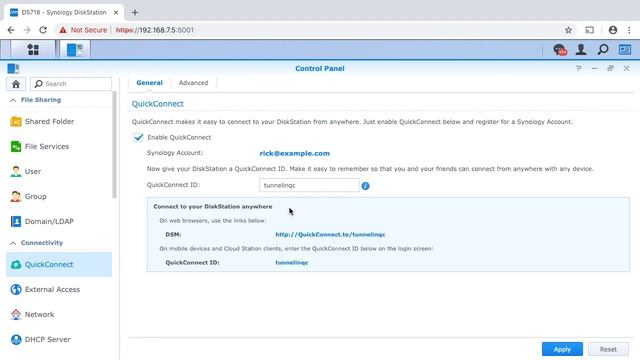Open the notifications chat bubble icon

560,50
